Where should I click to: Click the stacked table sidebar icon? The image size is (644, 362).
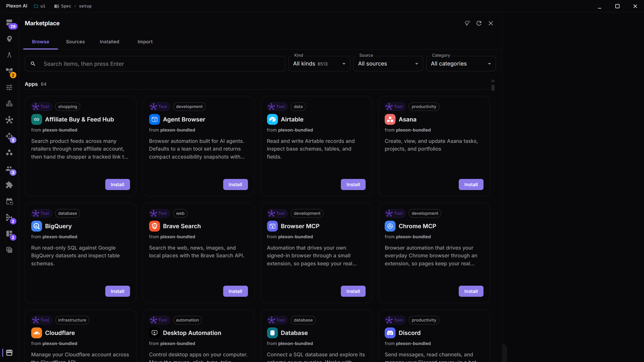(x=9, y=250)
